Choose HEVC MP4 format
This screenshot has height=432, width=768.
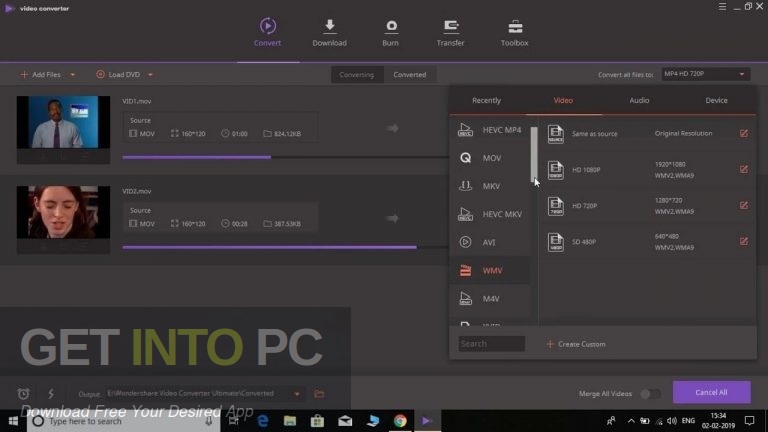pyautogui.click(x=490, y=130)
